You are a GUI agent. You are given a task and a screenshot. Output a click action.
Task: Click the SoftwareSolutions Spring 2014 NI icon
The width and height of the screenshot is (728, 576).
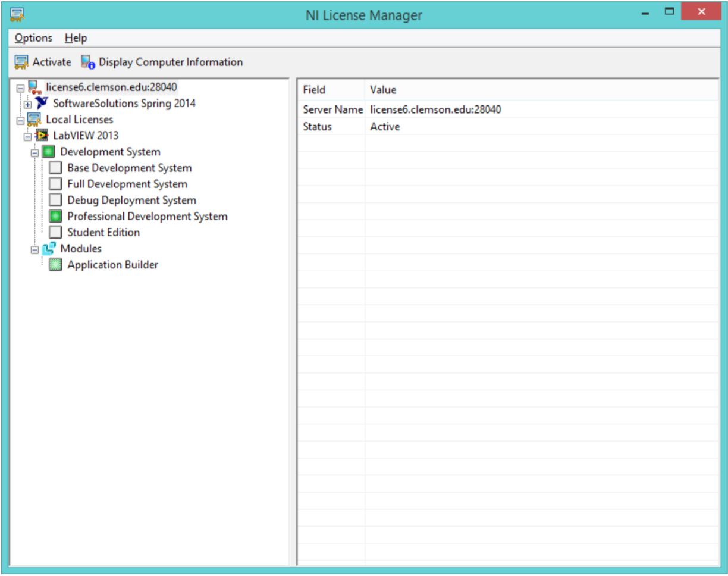click(42, 104)
